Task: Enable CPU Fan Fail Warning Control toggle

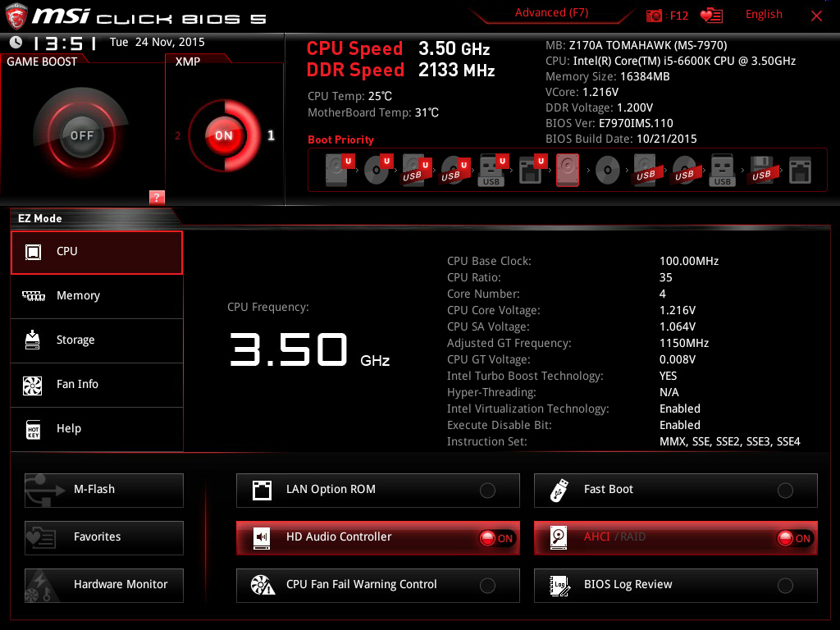Action: [x=487, y=586]
